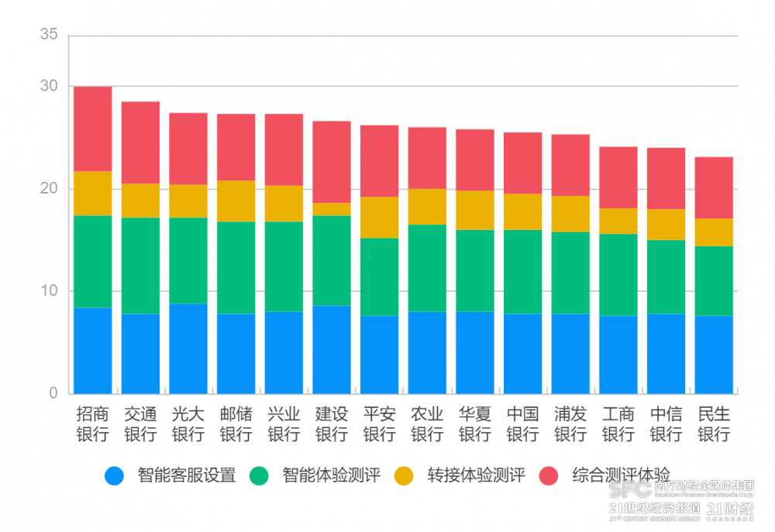This screenshot has height=532, width=775.
Task: Click the yellow segment of 中信银行 bar
Action: point(666,225)
